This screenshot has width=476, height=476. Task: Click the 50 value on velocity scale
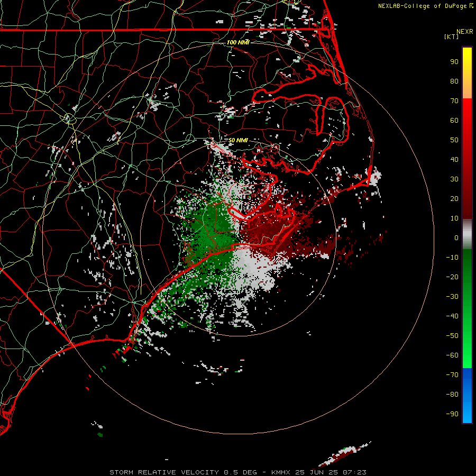pyautogui.click(x=454, y=140)
